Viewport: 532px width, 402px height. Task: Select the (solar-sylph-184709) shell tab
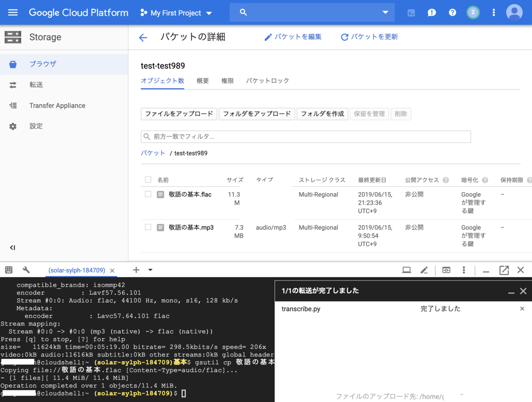pyautogui.click(x=77, y=270)
